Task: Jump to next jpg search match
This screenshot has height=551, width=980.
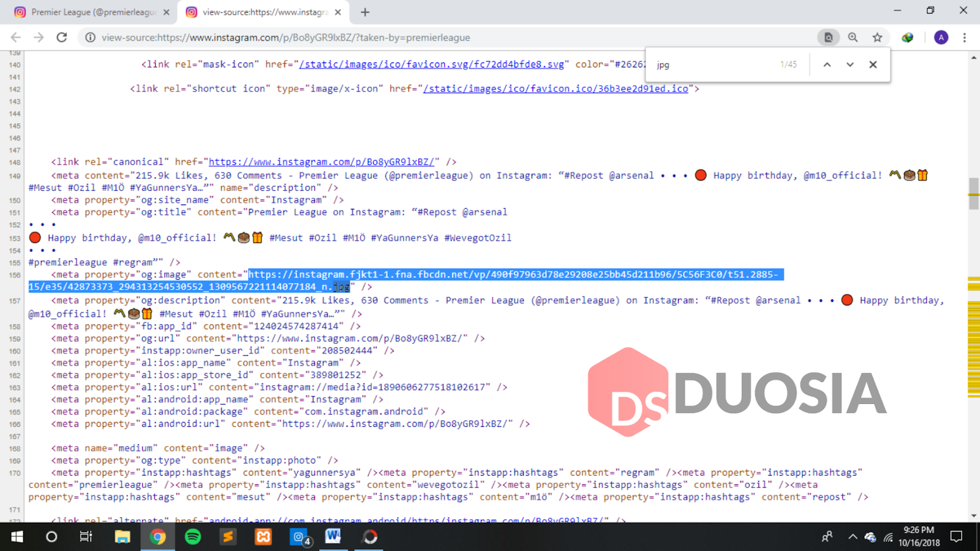Action: tap(850, 64)
